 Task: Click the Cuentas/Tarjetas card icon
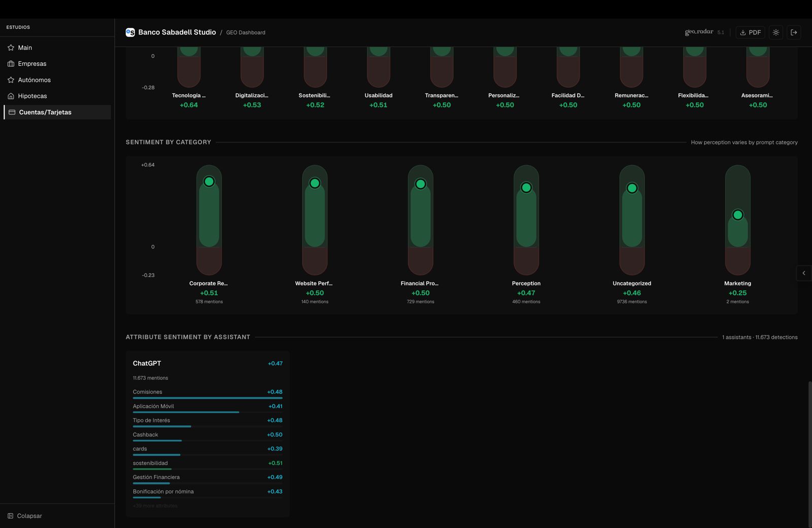coord(12,112)
